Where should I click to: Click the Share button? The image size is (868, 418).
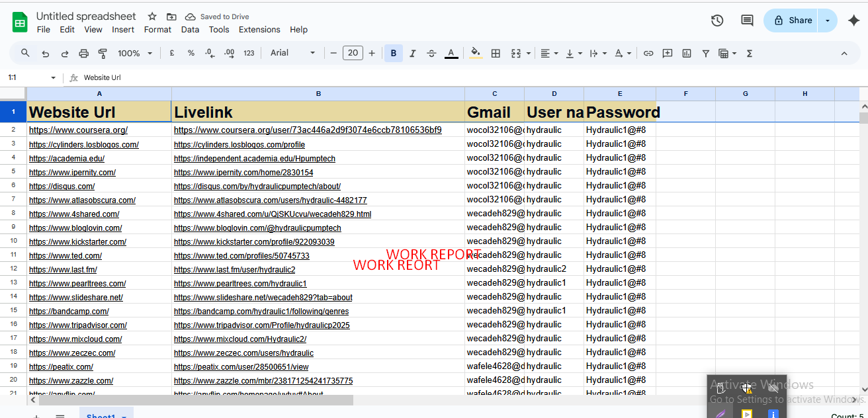tap(791, 21)
